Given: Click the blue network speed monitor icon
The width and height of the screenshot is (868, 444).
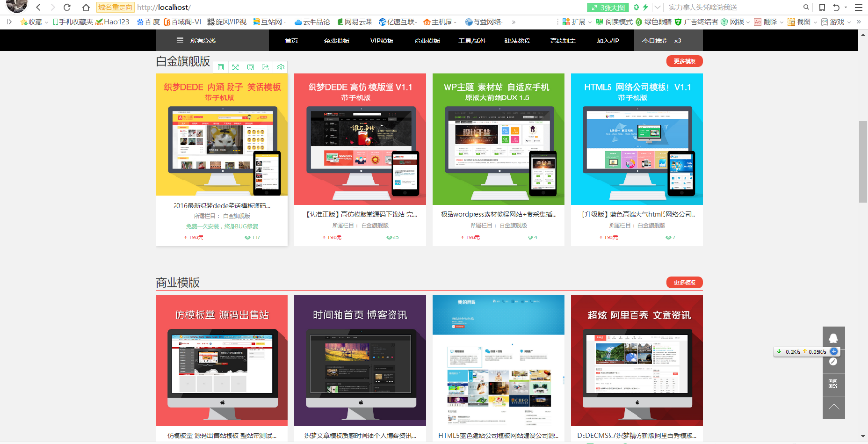Looking at the screenshot, I should 834,351.
